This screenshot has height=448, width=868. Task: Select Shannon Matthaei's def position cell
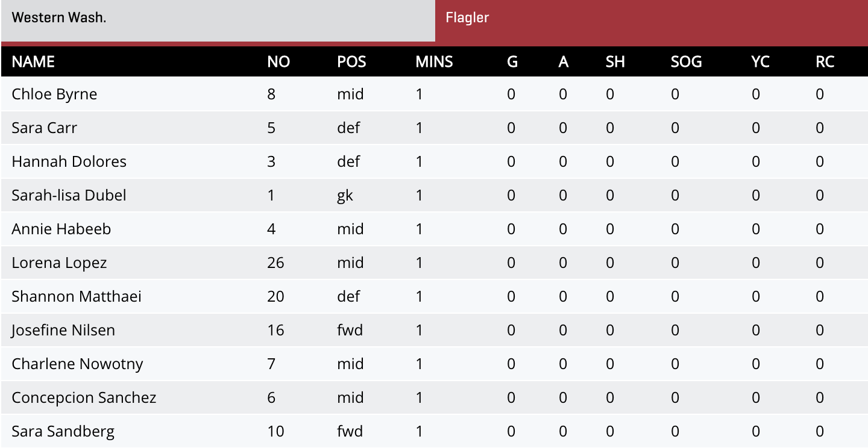351,296
